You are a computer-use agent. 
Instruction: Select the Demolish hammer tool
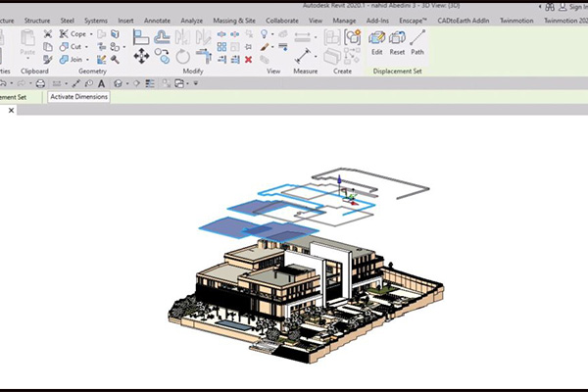(115, 59)
